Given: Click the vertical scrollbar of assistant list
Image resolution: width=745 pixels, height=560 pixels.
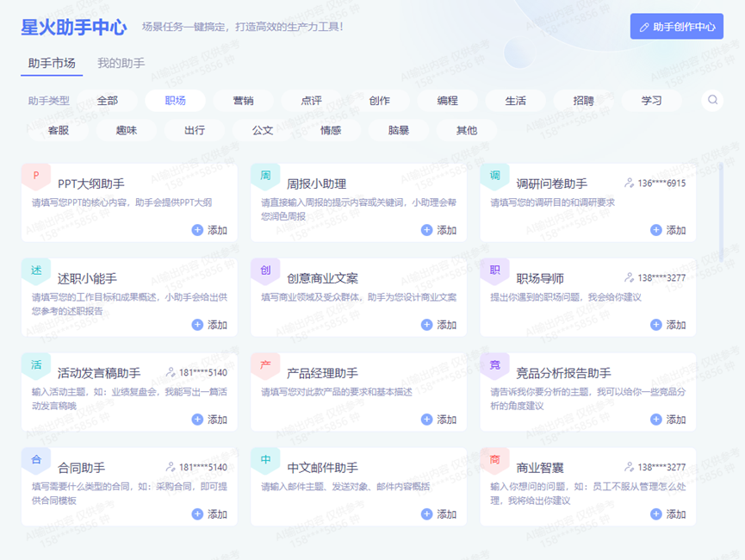Looking at the screenshot, I should click(x=720, y=213).
